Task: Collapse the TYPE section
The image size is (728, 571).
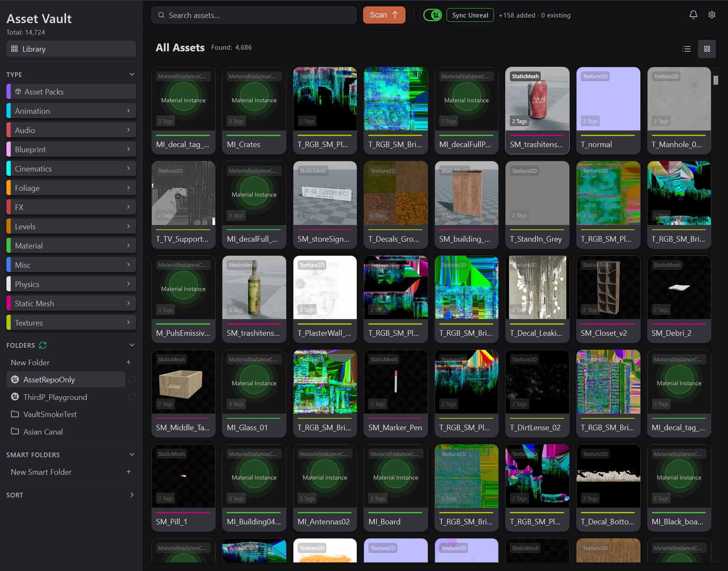Action: (132, 74)
